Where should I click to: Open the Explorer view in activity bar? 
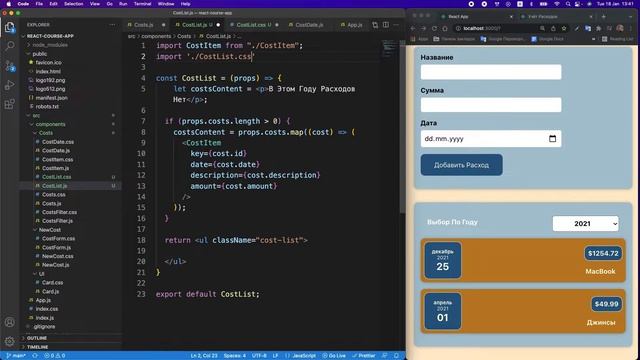coord(9,27)
